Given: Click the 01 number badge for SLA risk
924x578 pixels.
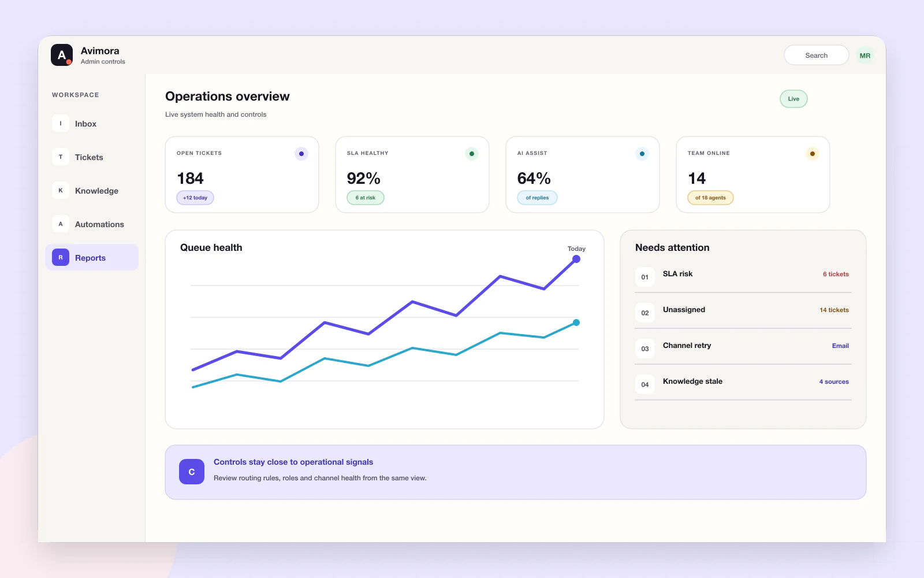Looking at the screenshot, I should 645,277.
